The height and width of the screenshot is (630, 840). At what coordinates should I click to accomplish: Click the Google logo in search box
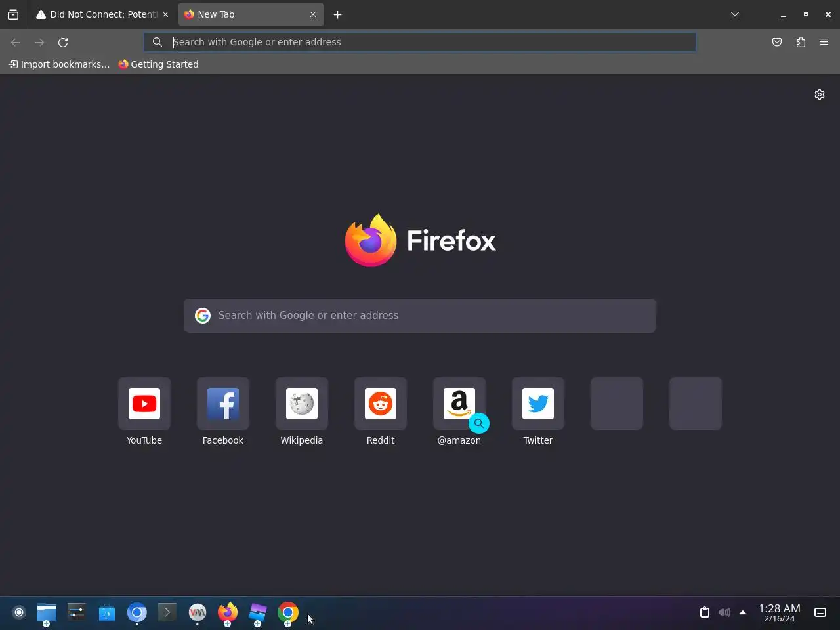pyautogui.click(x=203, y=316)
